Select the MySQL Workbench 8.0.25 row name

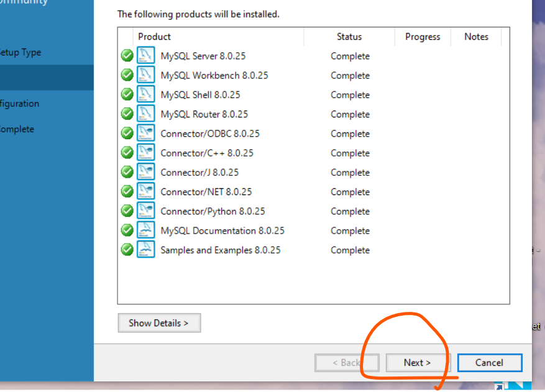click(214, 75)
